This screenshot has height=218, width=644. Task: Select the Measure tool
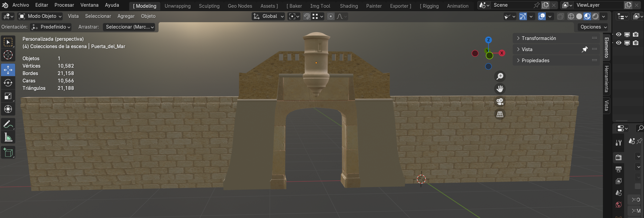point(8,137)
